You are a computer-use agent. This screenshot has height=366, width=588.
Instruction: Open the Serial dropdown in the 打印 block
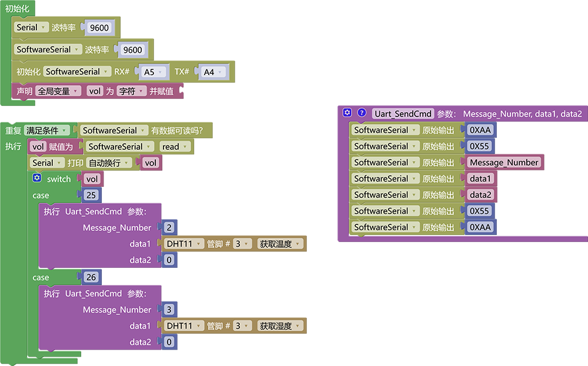[47, 163]
